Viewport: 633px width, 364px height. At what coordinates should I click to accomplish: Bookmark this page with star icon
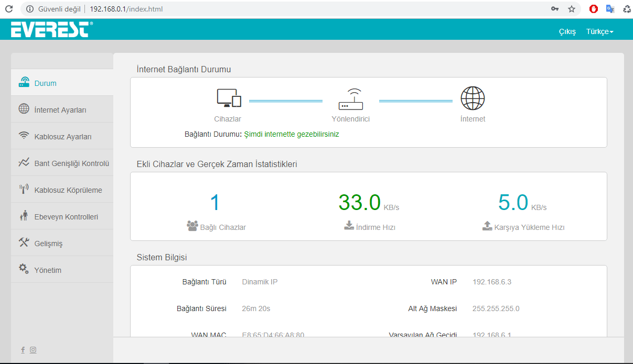pyautogui.click(x=572, y=9)
